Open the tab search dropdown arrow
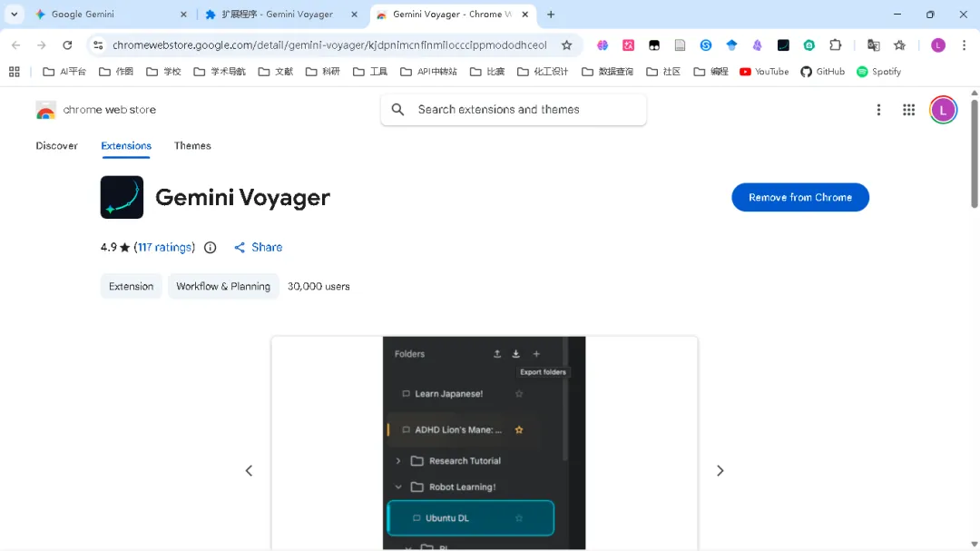This screenshot has width=980, height=551. (14, 14)
